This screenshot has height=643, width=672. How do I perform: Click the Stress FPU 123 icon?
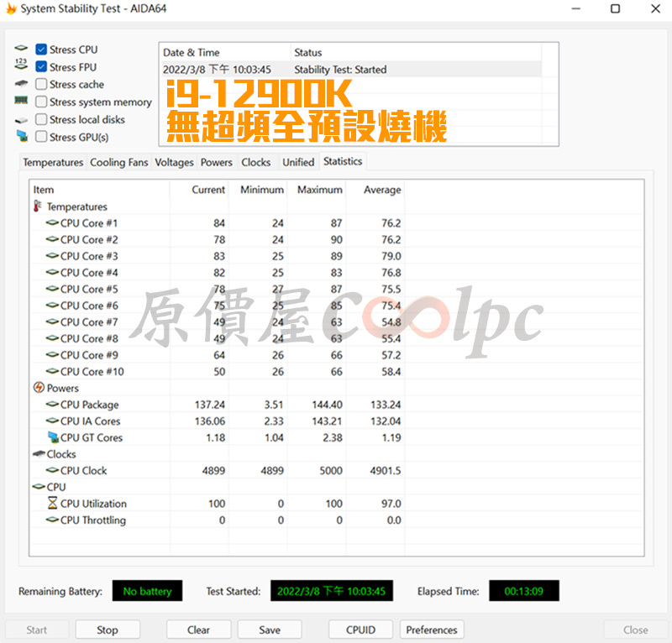21,65
